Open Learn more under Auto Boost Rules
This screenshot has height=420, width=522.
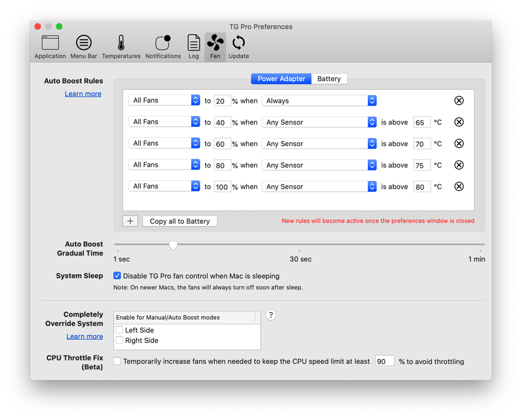[x=83, y=94]
